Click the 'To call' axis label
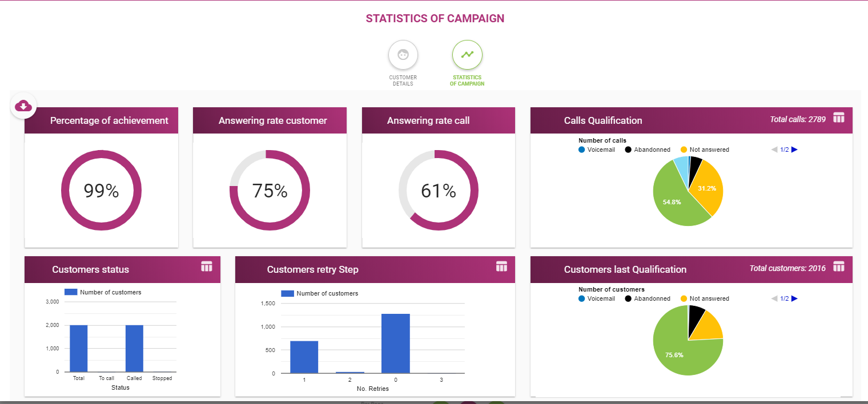 107,378
